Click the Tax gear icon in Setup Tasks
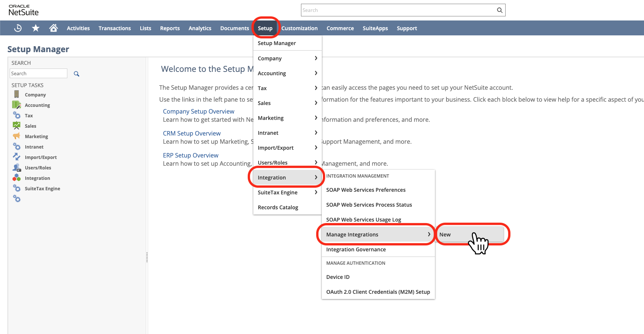The width and height of the screenshot is (644, 334). (x=16, y=115)
